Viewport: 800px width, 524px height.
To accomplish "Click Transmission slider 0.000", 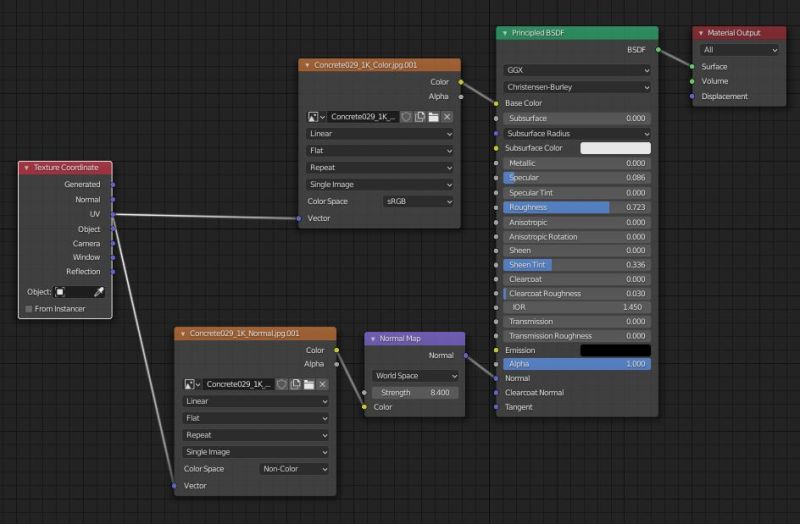I will point(577,321).
